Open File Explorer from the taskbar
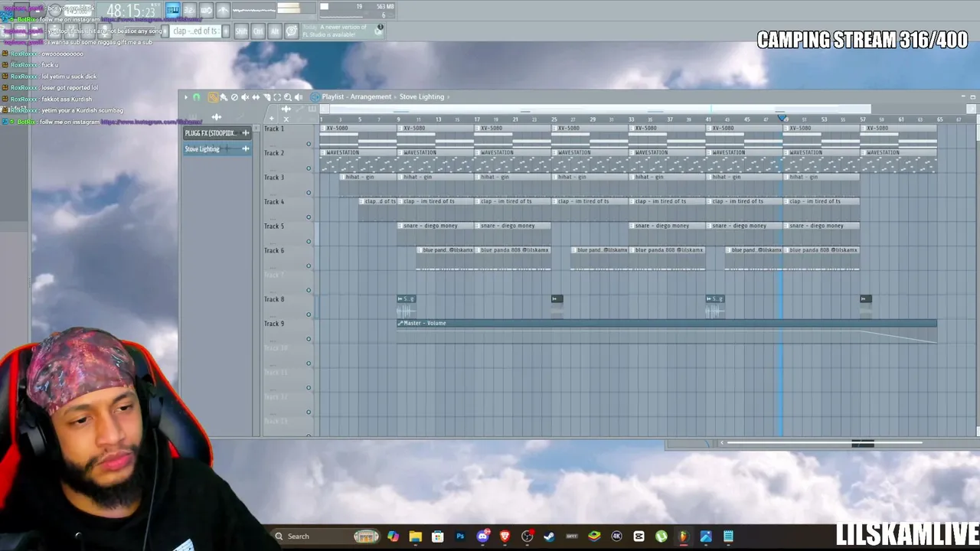 415,536
